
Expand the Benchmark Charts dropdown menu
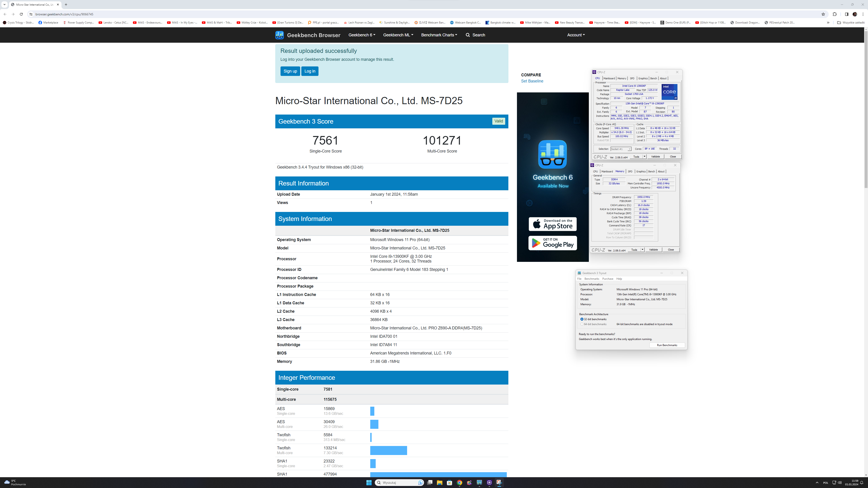click(439, 35)
